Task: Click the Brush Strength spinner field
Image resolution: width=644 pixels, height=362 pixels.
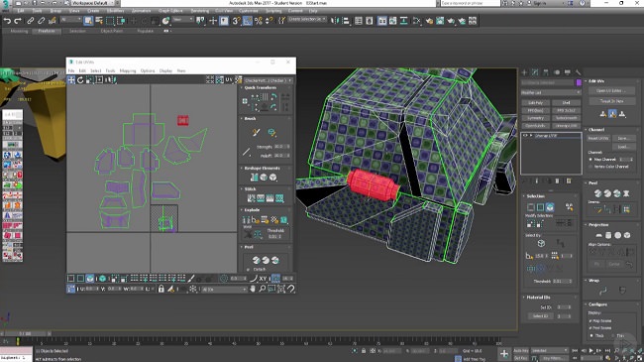Action: coord(281,147)
